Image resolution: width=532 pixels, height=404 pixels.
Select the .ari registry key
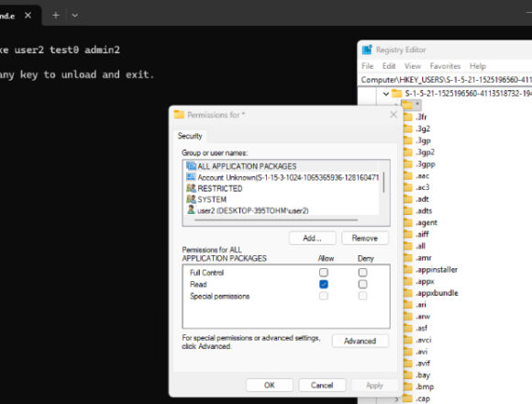point(421,305)
